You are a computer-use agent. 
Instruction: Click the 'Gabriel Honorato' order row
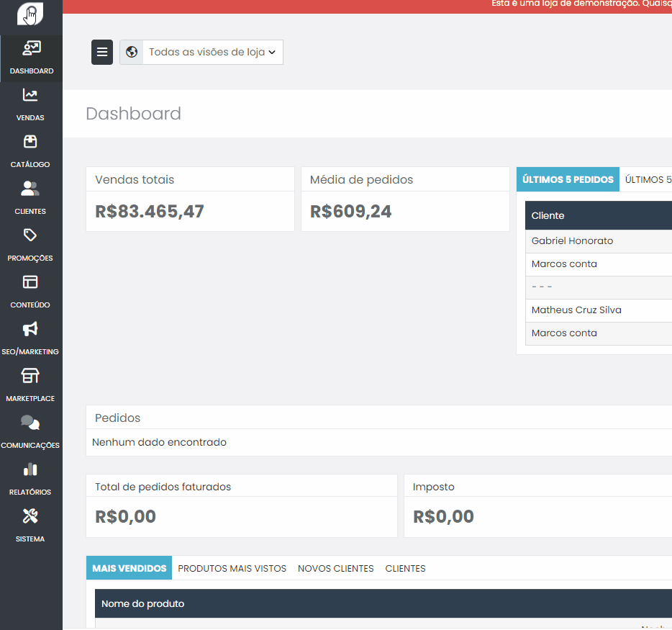[x=599, y=241]
